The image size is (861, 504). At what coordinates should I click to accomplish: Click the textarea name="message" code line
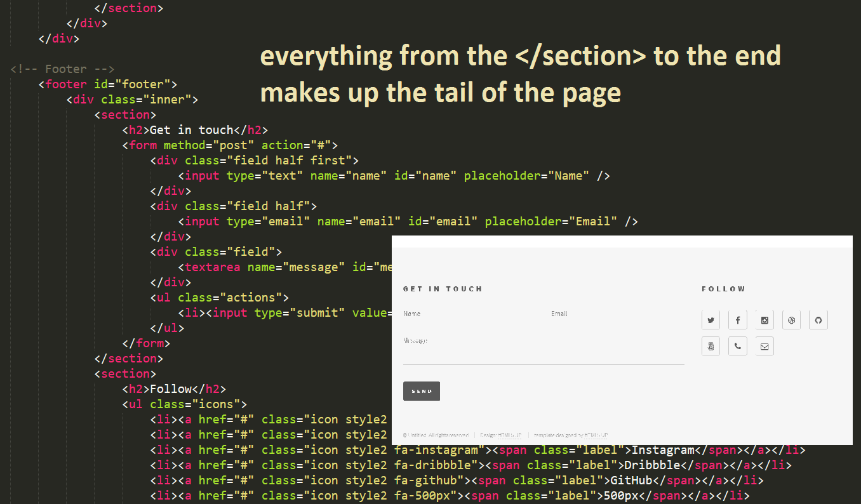point(284,267)
